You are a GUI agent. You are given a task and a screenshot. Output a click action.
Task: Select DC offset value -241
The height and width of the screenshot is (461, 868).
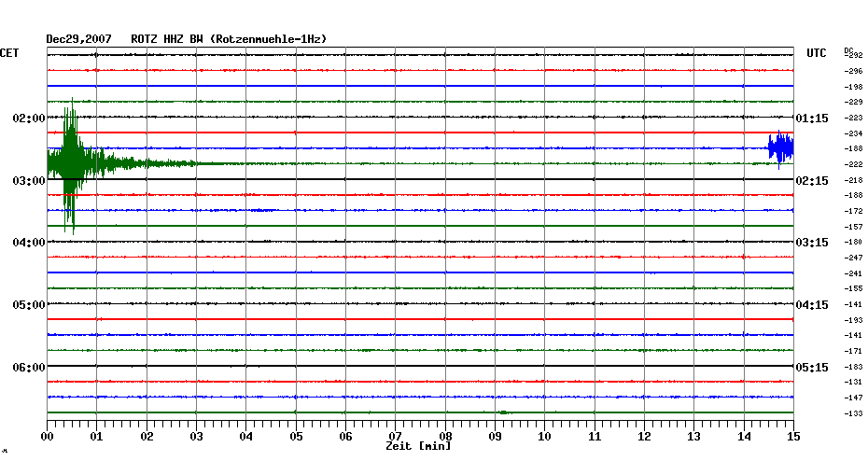[853, 273]
